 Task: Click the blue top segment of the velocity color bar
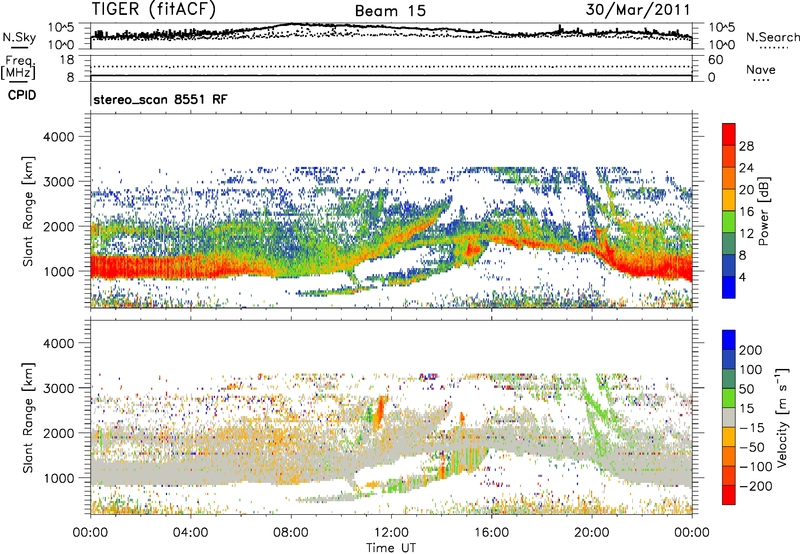pos(729,340)
